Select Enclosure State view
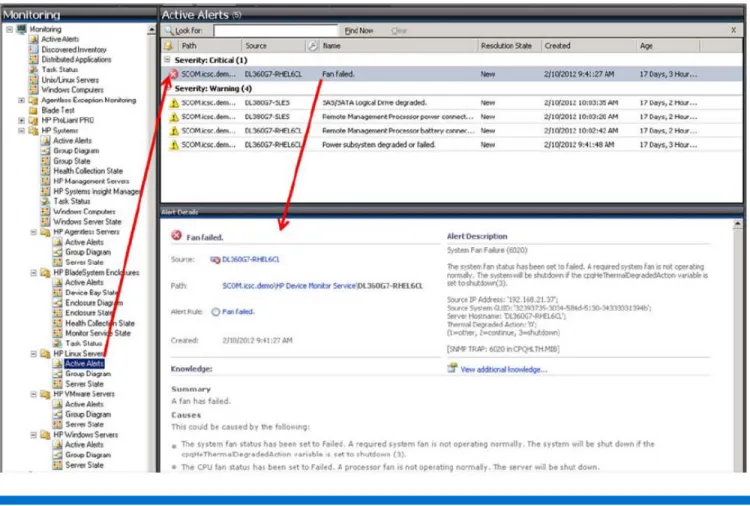This screenshot has height=506, width=750. (88, 313)
